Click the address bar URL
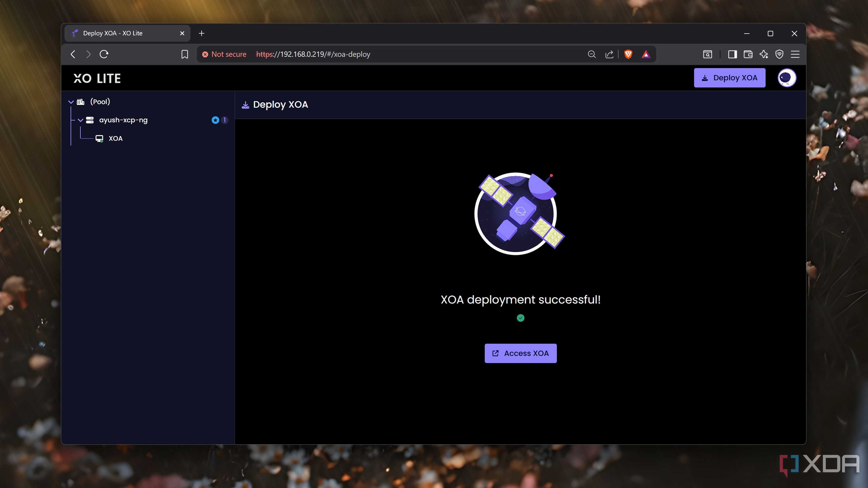Image resolution: width=868 pixels, height=488 pixels. coord(313,54)
